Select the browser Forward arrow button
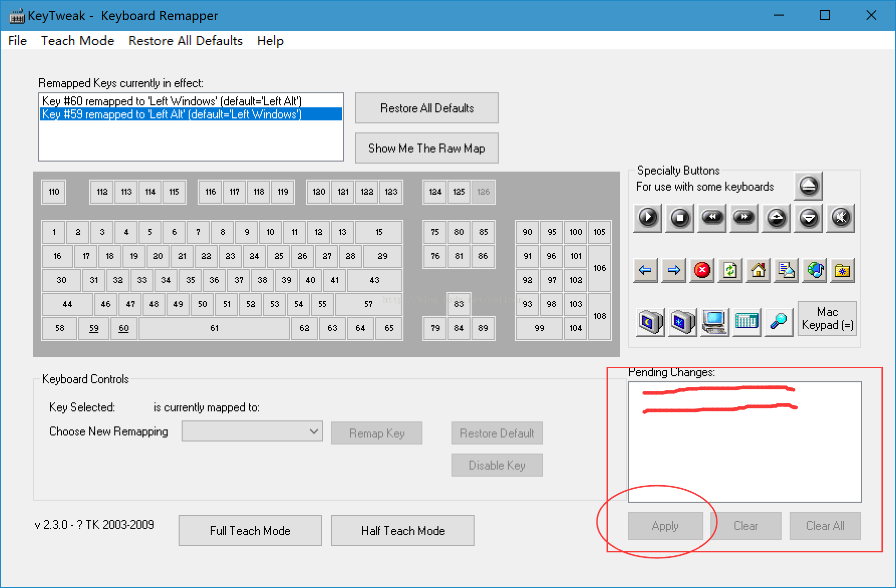The image size is (896, 588). tap(674, 270)
